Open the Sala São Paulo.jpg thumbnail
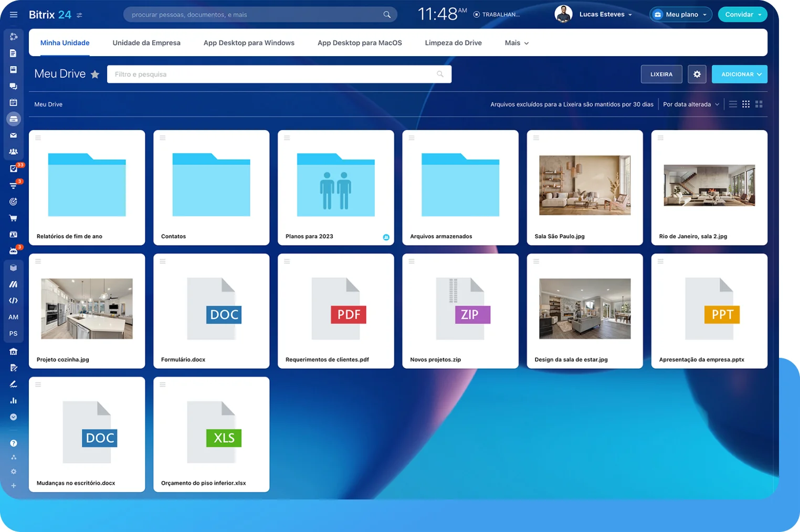The image size is (800, 532). click(585, 185)
